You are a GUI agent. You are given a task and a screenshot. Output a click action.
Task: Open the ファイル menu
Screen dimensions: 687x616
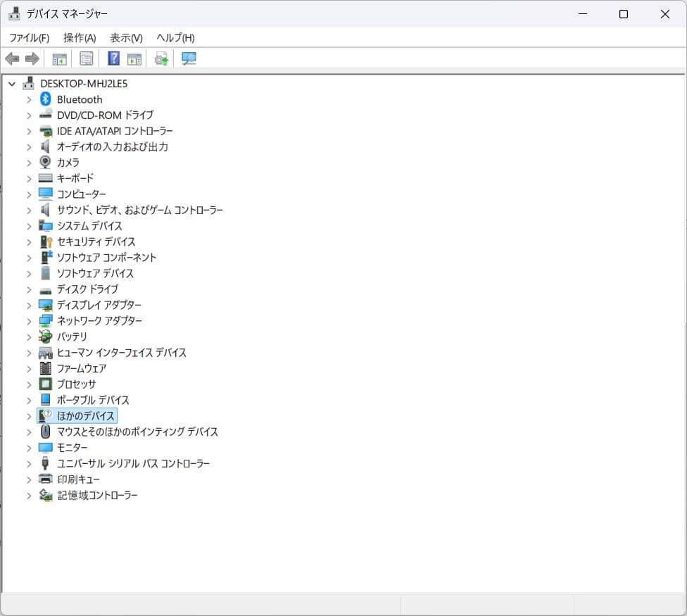[29, 37]
